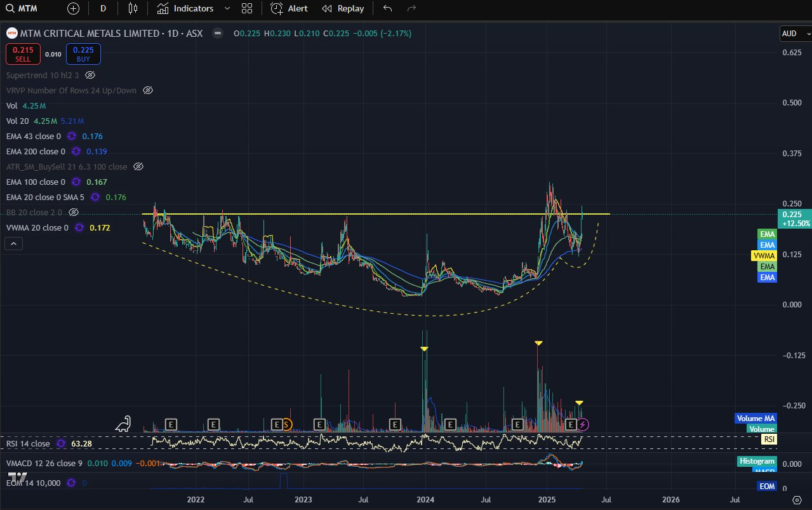812x510 pixels.
Task: Click the E earnings marker beside S marker
Action: coord(276,424)
